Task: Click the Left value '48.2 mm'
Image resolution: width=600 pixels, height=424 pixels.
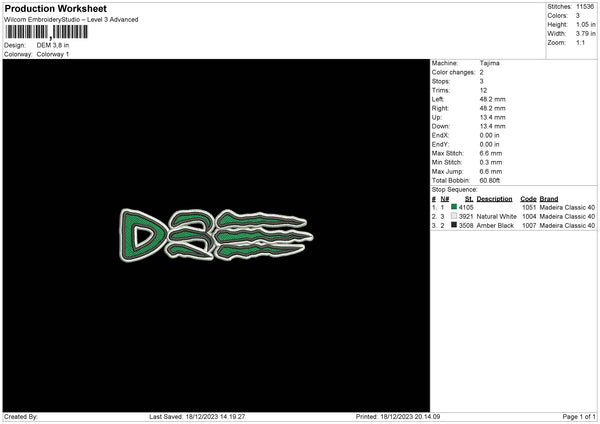Action: click(x=492, y=99)
